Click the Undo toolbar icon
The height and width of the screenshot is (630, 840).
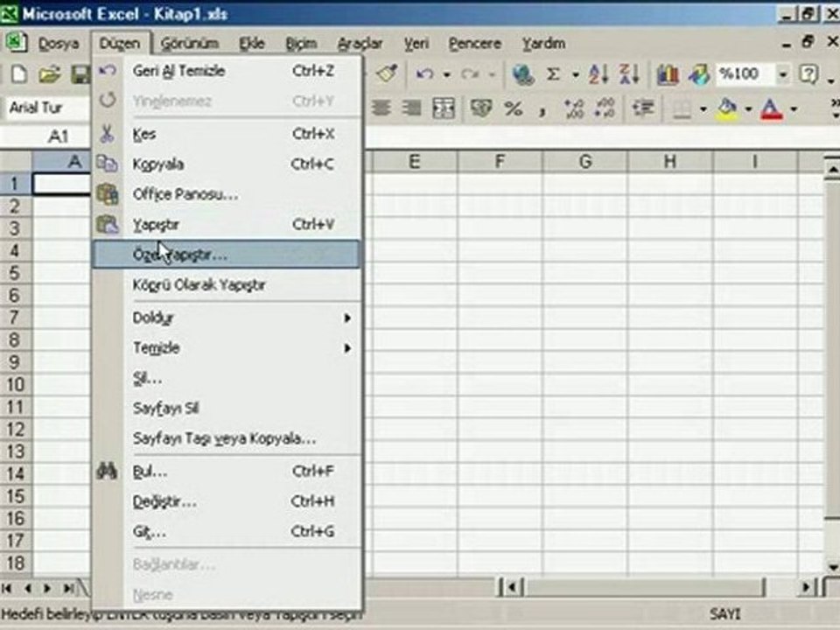click(425, 73)
